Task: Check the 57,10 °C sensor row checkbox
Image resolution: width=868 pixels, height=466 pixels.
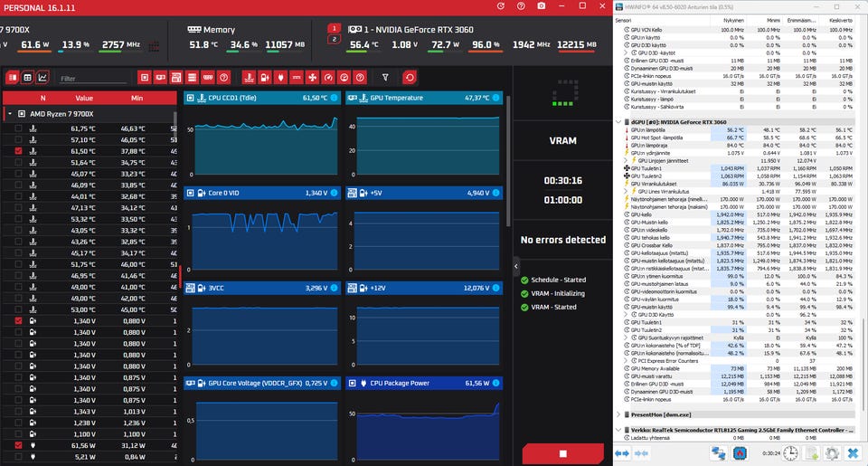Action: pyautogui.click(x=18, y=139)
